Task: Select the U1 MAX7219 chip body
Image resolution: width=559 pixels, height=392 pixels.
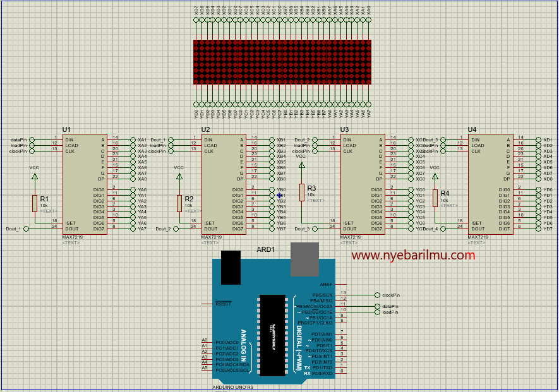Action: 84,184
